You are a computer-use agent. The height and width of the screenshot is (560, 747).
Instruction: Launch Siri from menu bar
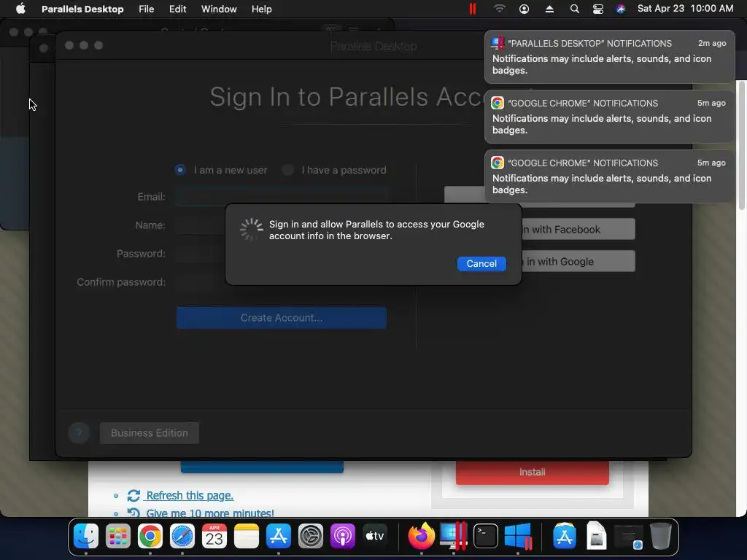click(620, 9)
